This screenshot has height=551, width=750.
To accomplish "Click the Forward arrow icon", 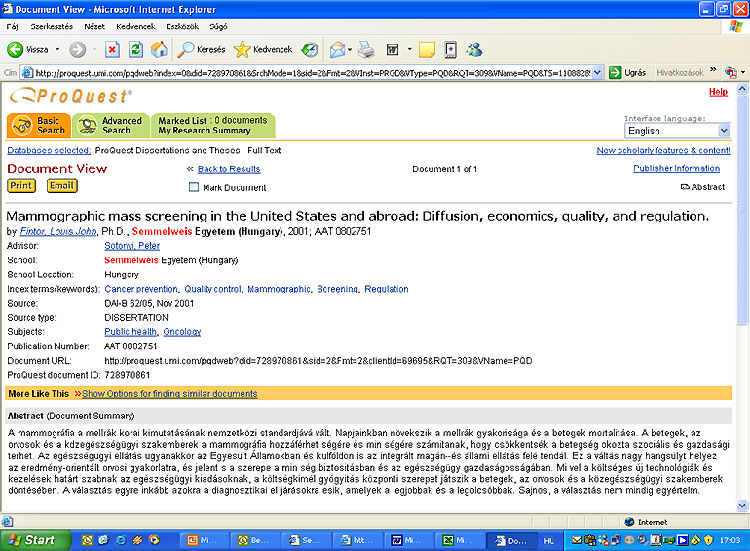I will [77, 49].
